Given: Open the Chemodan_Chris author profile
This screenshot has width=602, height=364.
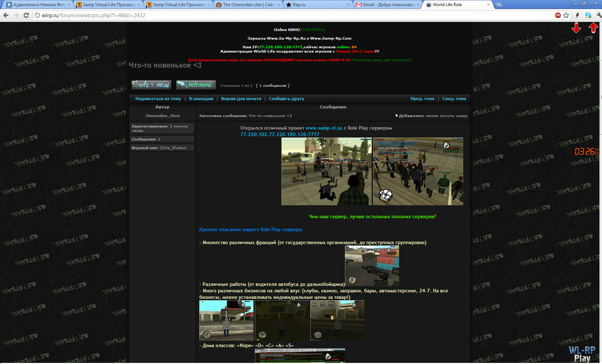Looking at the screenshot, I should (x=163, y=116).
